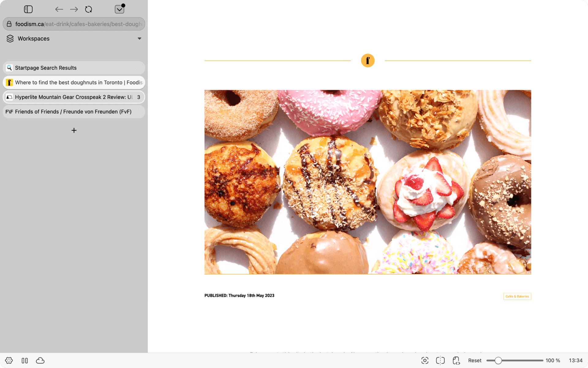View site info via the lock icon

click(x=9, y=24)
